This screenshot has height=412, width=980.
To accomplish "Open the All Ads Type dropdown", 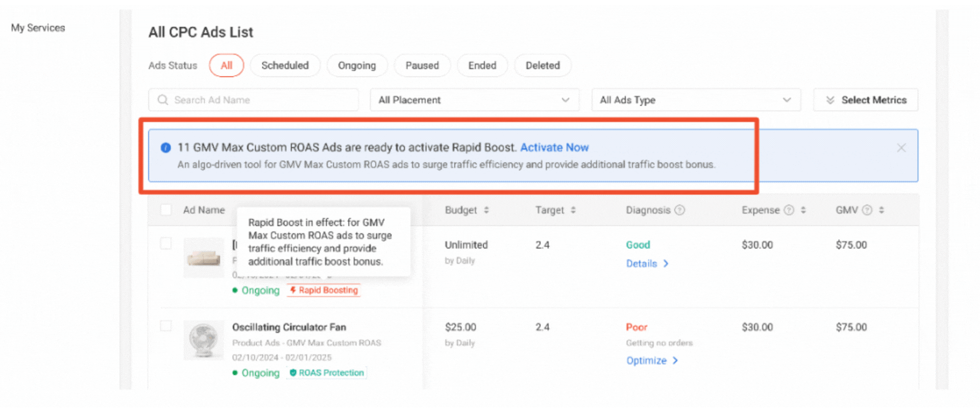I will tap(696, 100).
